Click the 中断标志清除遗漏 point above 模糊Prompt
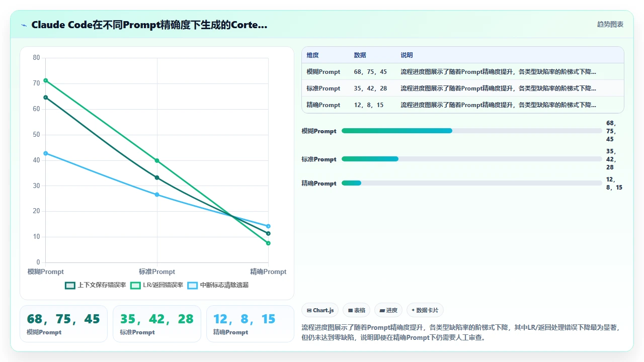This screenshot has width=644, height=362. pos(46,153)
